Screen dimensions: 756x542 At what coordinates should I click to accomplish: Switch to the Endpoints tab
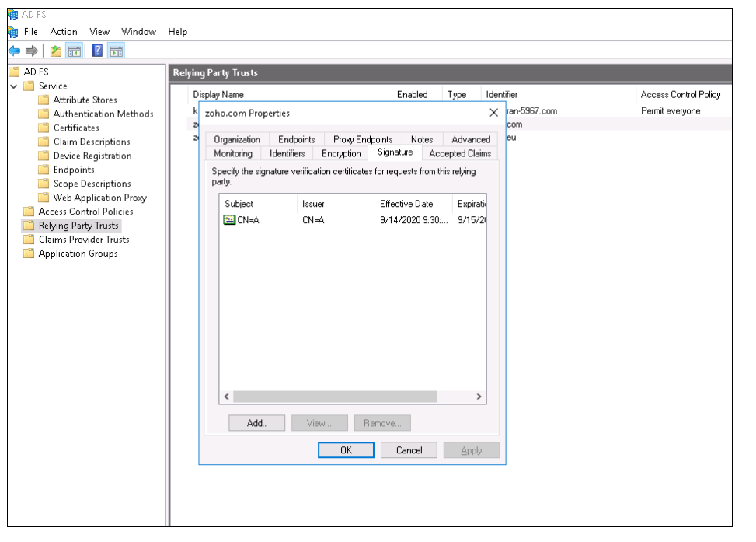pyautogui.click(x=297, y=139)
